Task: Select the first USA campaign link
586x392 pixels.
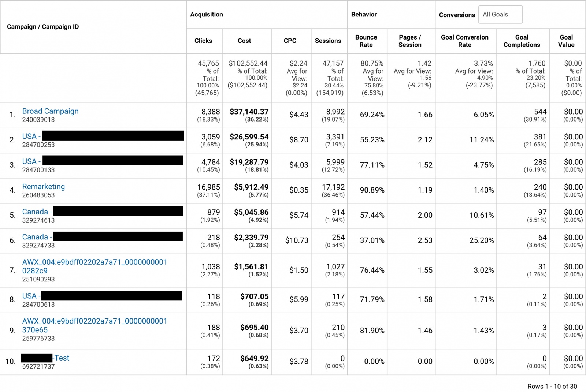Action: 31,136
